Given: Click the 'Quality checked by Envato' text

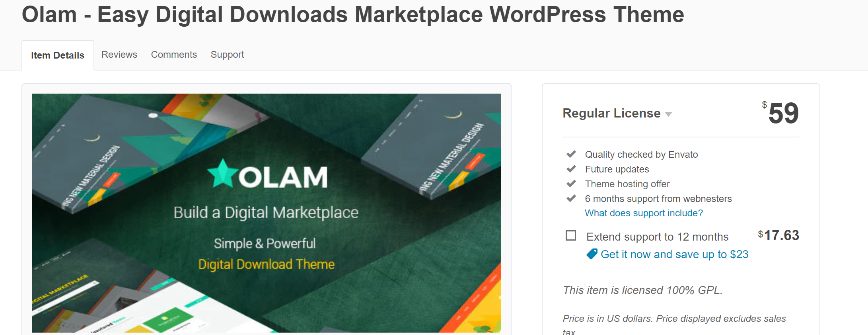Looking at the screenshot, I should [x=641, y=155].
